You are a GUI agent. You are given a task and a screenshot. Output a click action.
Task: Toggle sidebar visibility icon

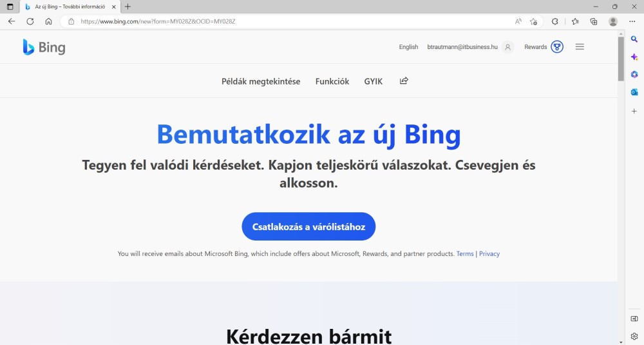[x=634, y=319]
